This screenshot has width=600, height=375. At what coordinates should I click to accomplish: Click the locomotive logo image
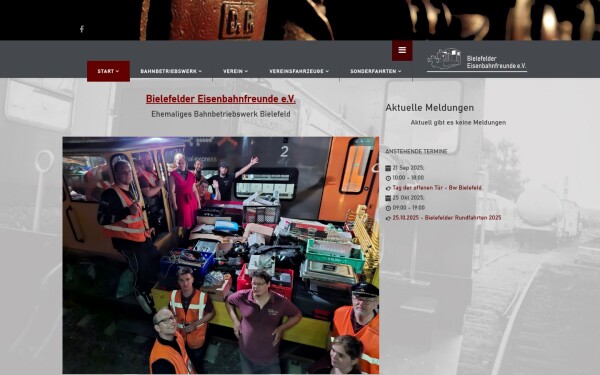coord(444,59)
